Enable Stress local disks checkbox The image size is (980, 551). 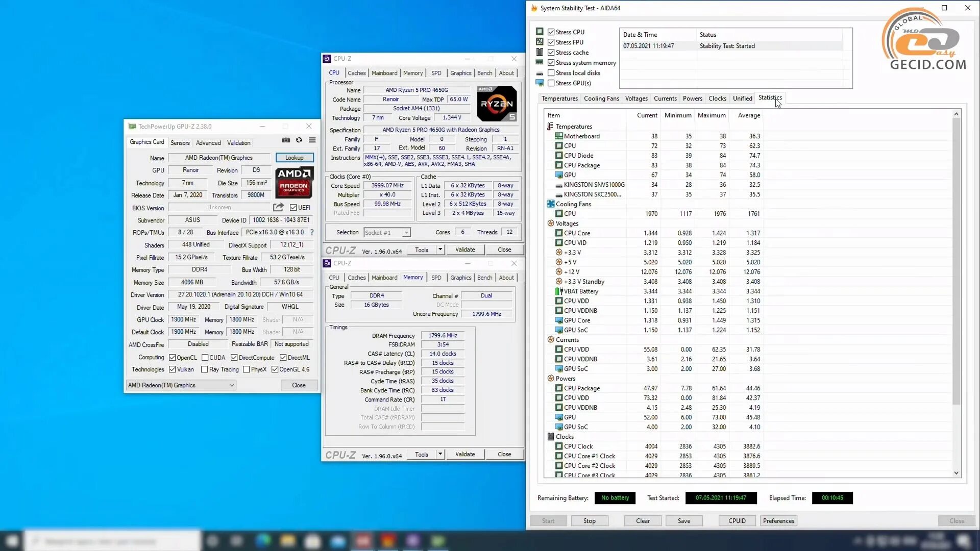(551, 73)
